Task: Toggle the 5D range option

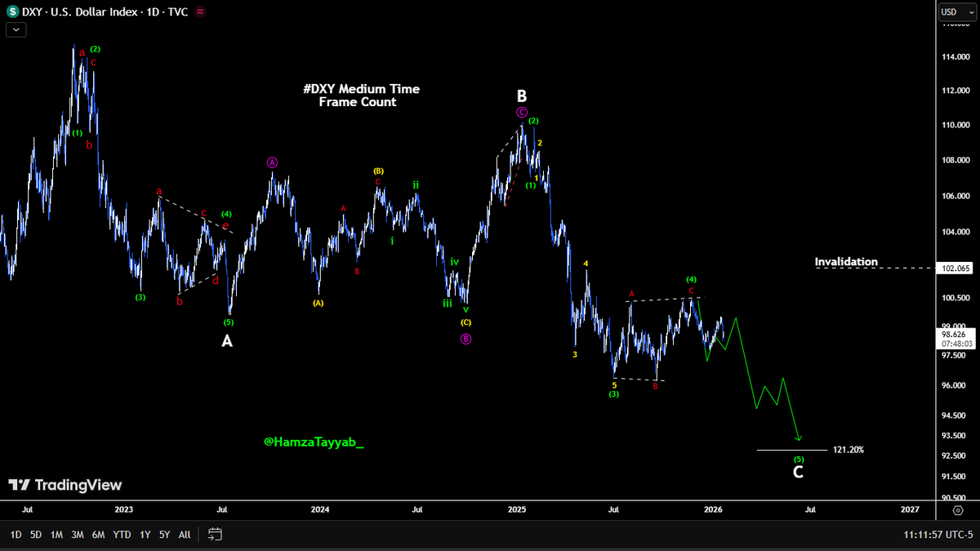Action: (x=35, y=534)
